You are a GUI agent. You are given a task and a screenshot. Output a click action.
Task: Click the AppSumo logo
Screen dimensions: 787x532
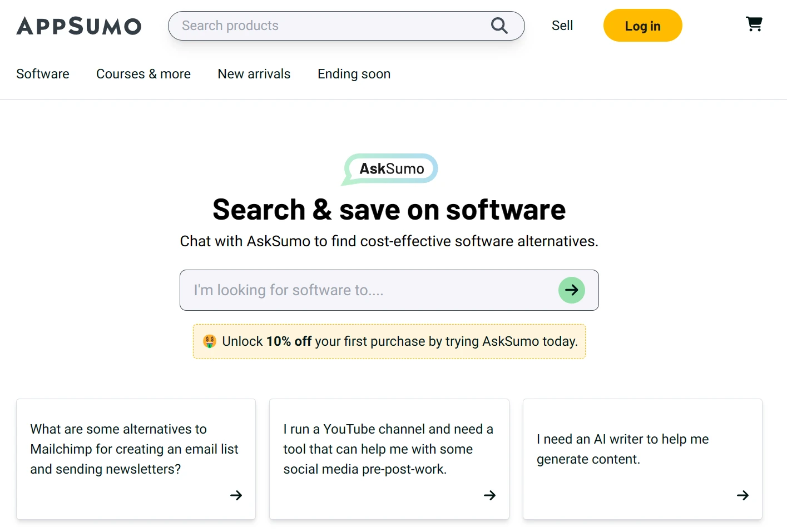coord(79,26)
